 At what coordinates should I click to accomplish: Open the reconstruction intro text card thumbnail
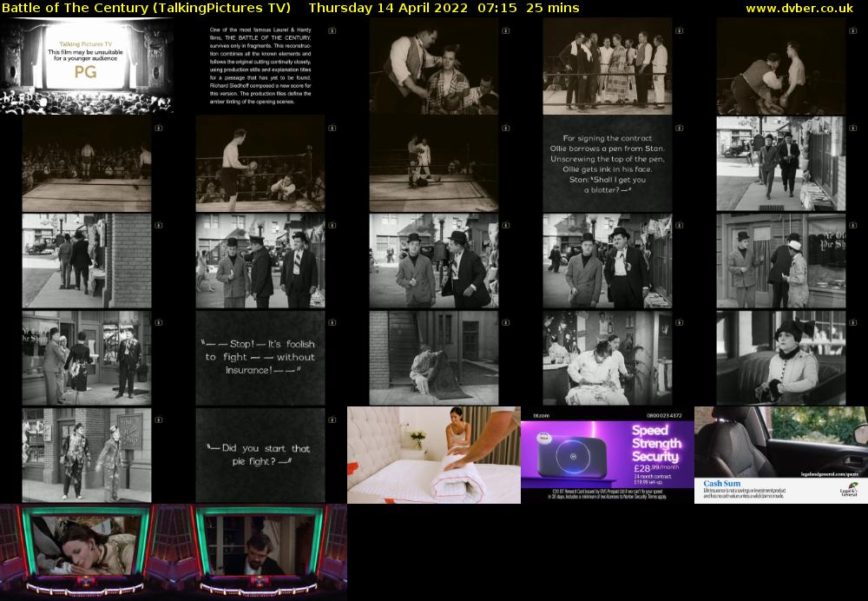(260, 66)
